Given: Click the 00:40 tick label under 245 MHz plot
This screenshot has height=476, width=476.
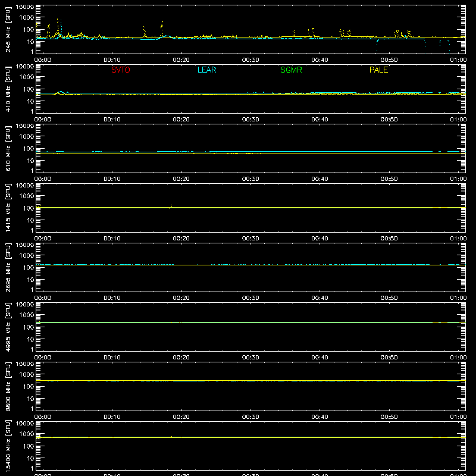Looking at the screenshot, I should (x=320, y=60).
